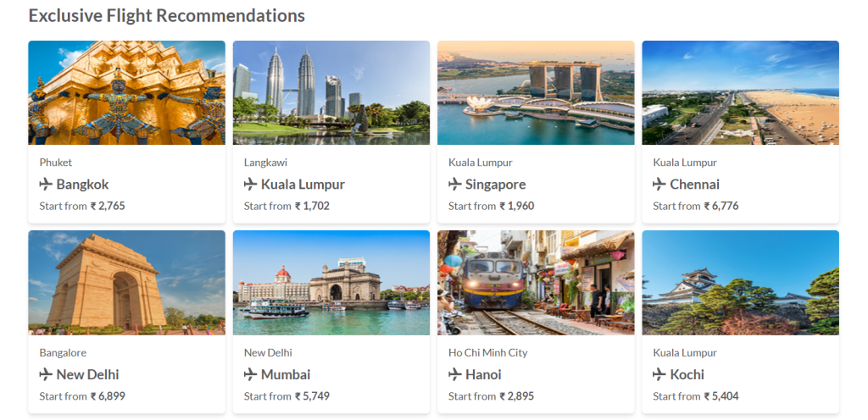Click the airplane icon beside Chennai
The height and width of the screenshot is (420, 868).
pos(659,184)
